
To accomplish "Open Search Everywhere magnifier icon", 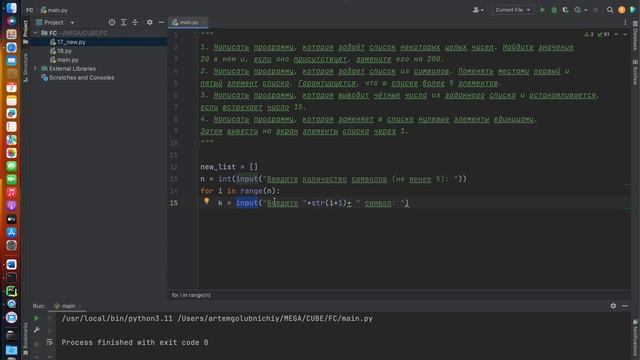I will tap(610, 10).
